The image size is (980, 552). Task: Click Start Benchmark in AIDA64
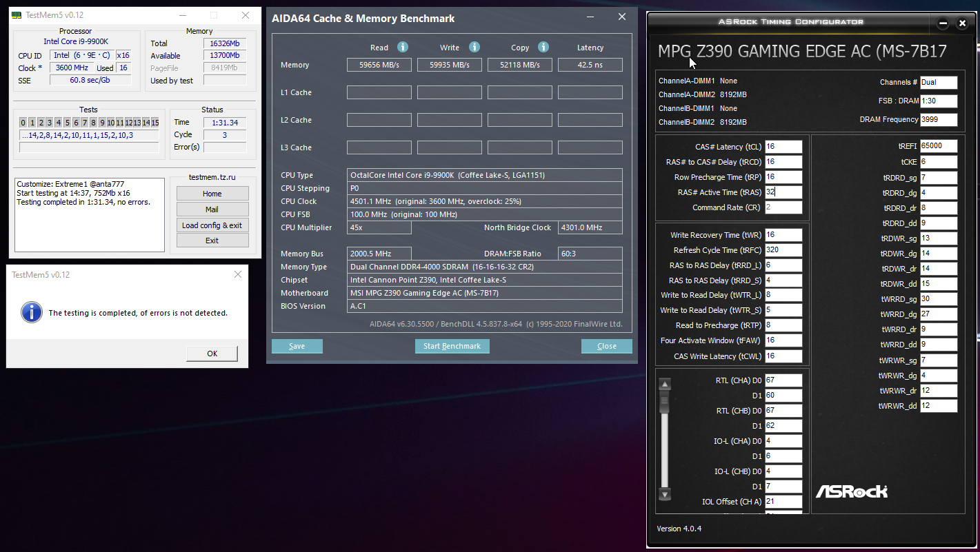pos(452,346)
